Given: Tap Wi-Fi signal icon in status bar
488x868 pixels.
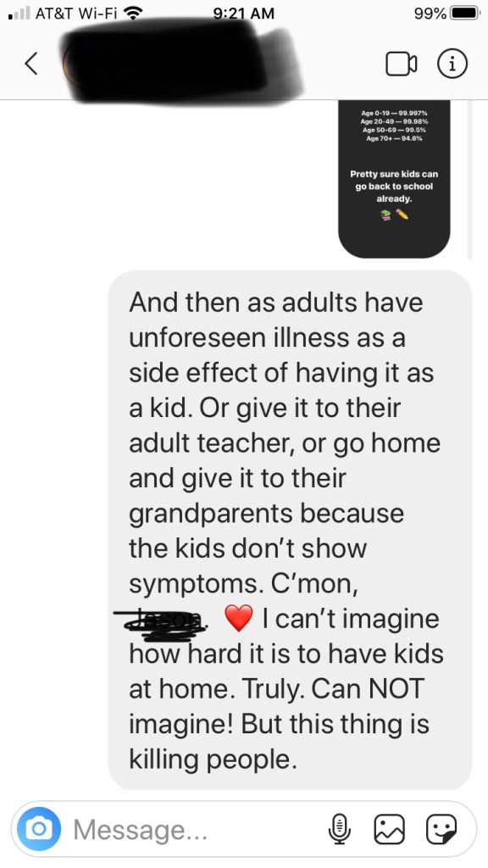Looking at the screenshot, I should pos(131,14).
